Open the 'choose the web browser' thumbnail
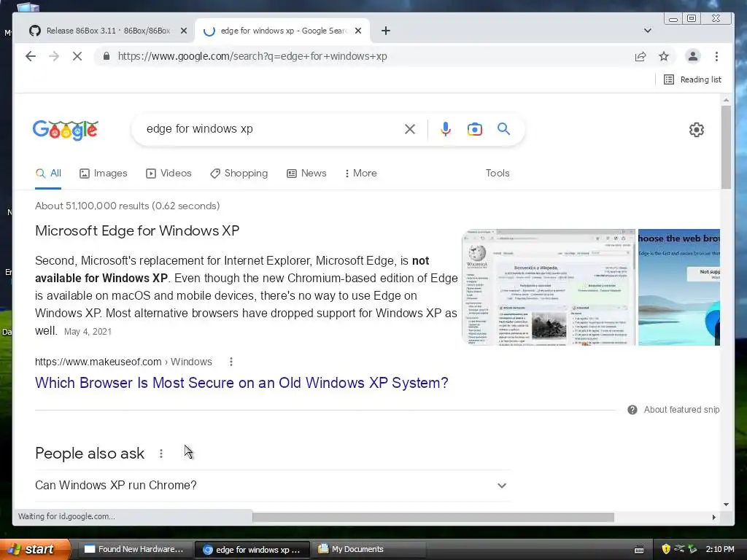 click(x=679, y=287)
